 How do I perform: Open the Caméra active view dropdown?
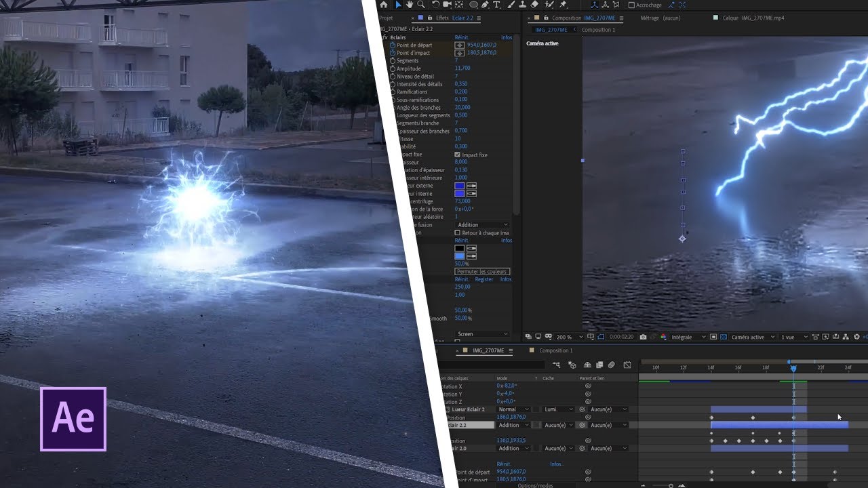coord(753,337)
